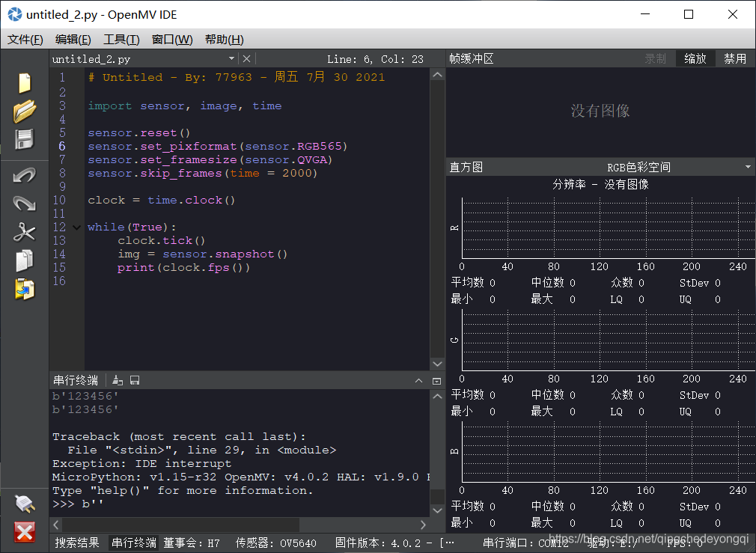Viewport: 756px width, 553px height.
Task: Open the 编辑(E) menu
Action: coord(73,40)
